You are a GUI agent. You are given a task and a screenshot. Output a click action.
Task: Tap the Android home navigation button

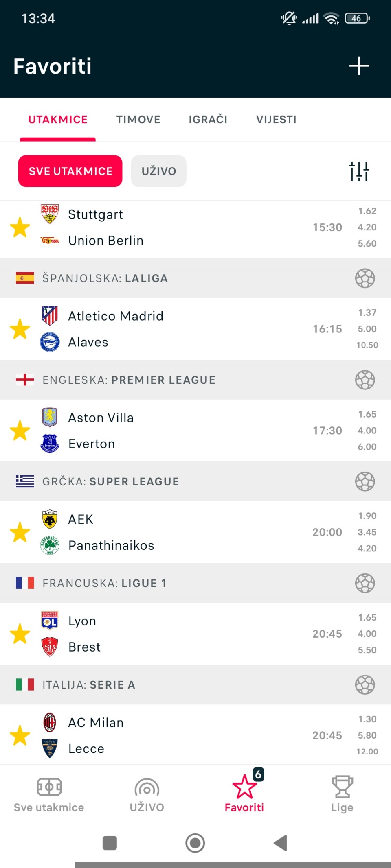coord(195,843)
